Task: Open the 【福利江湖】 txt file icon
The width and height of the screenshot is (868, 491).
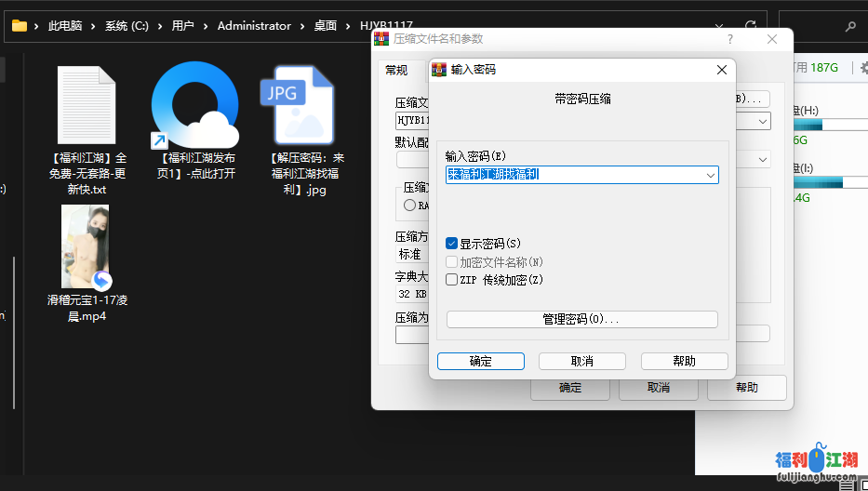Action: pos(86,104)
